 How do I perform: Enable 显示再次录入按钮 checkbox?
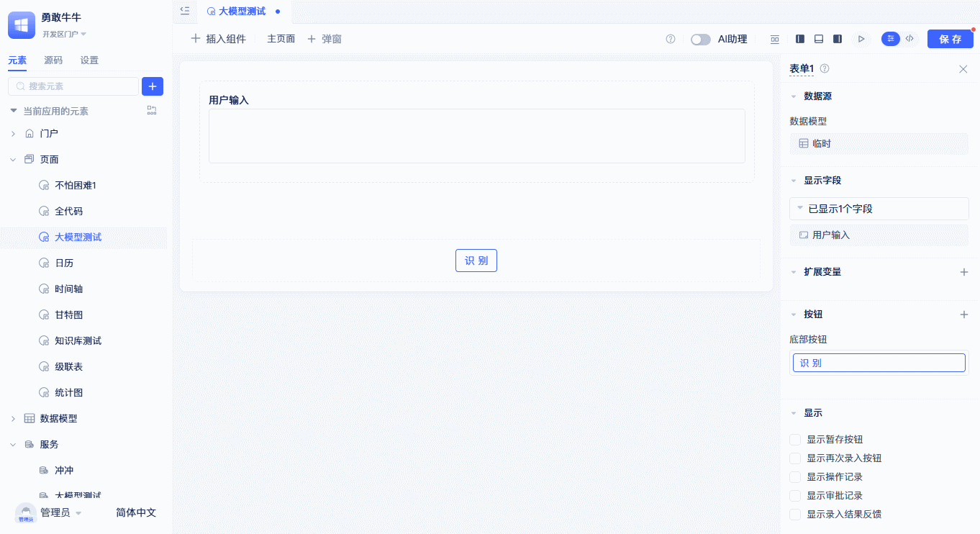795,458
